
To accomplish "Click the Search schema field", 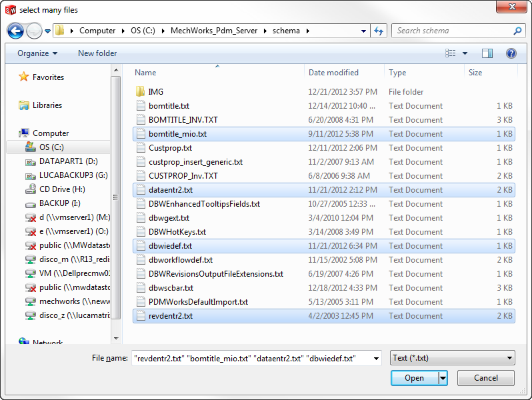I will [458, 31].
